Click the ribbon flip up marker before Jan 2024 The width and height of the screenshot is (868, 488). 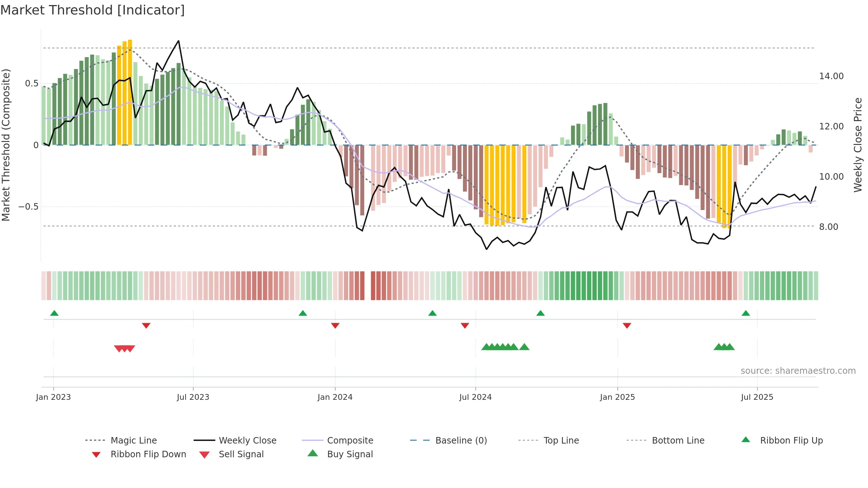click(303, 313)
